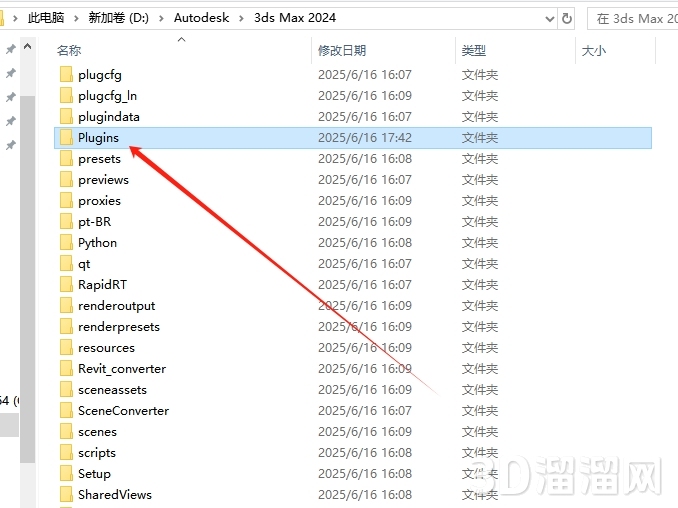Select the renderoutput folder icon
Screen dimensions: 678x508
coord(66,306)
